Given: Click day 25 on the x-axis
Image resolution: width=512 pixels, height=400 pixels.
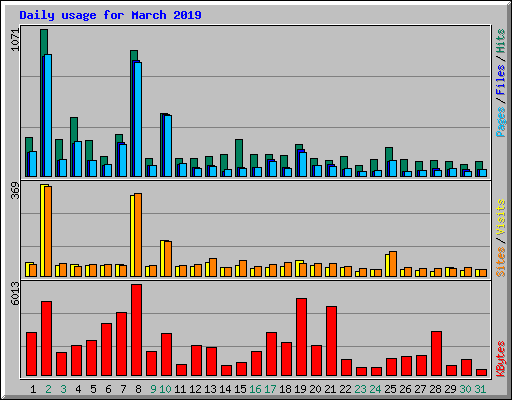Looking at the screenshot, I should coord(390,389).
